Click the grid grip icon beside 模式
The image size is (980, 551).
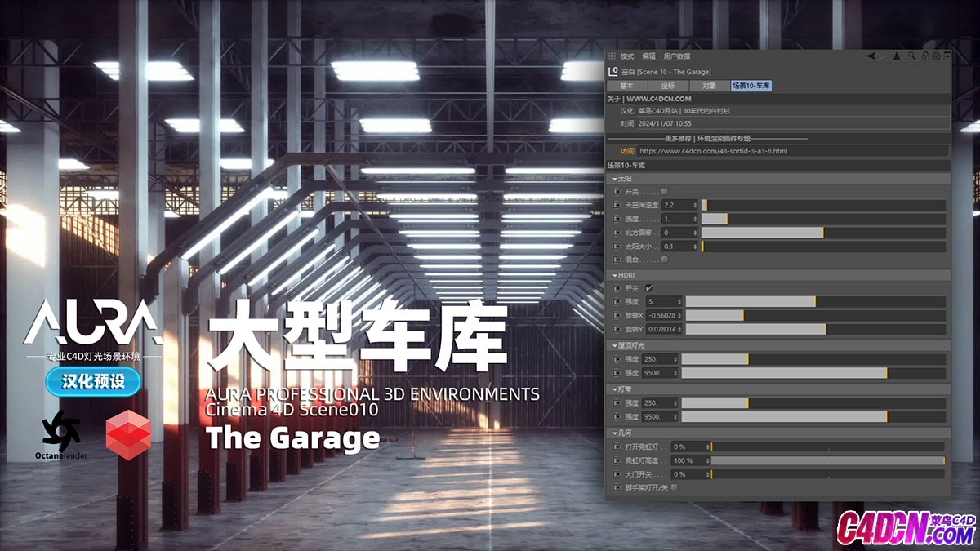point(612,56)
